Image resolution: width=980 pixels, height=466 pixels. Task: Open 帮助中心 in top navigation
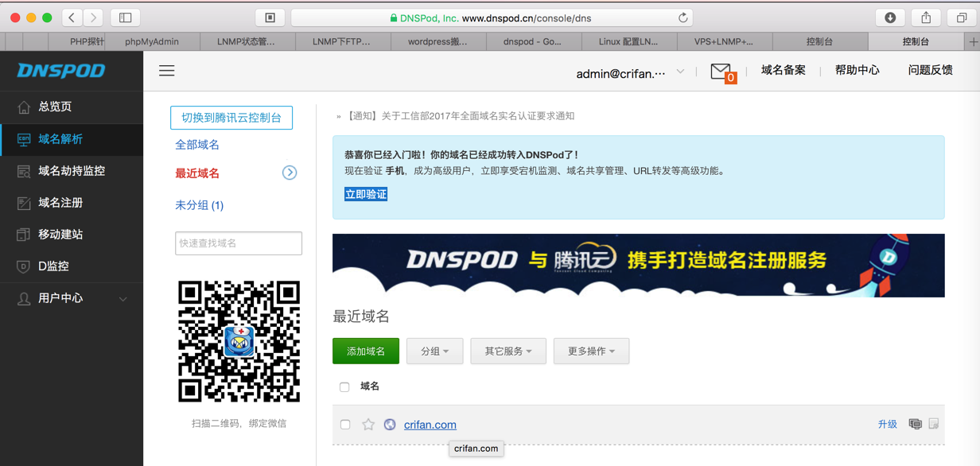pos(857,70)
